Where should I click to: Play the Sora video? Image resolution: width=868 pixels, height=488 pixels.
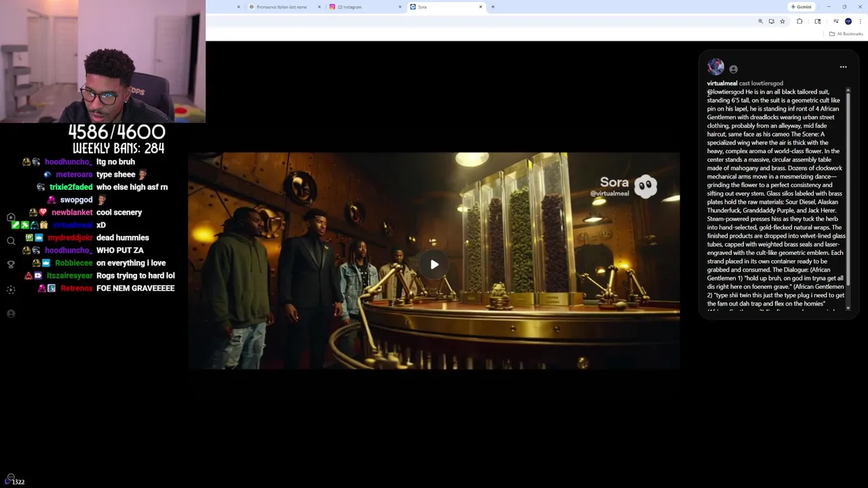434,264
